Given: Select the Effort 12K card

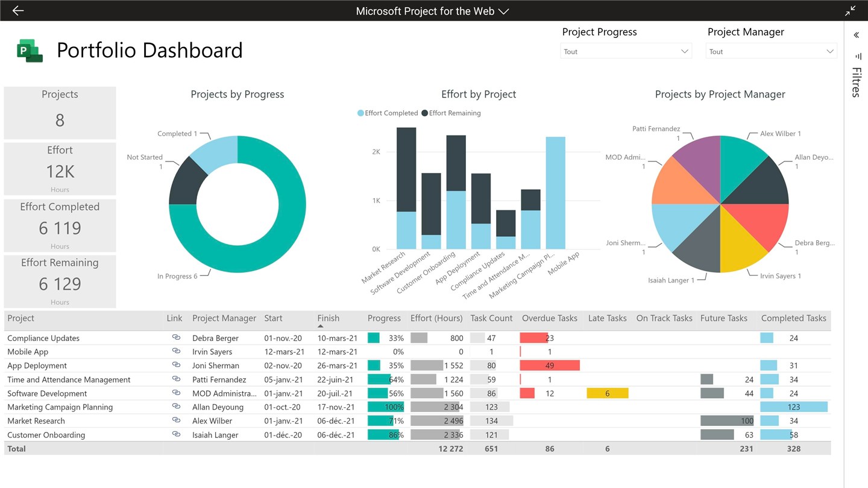Looking at the screenshot, I should click(60, 169).
